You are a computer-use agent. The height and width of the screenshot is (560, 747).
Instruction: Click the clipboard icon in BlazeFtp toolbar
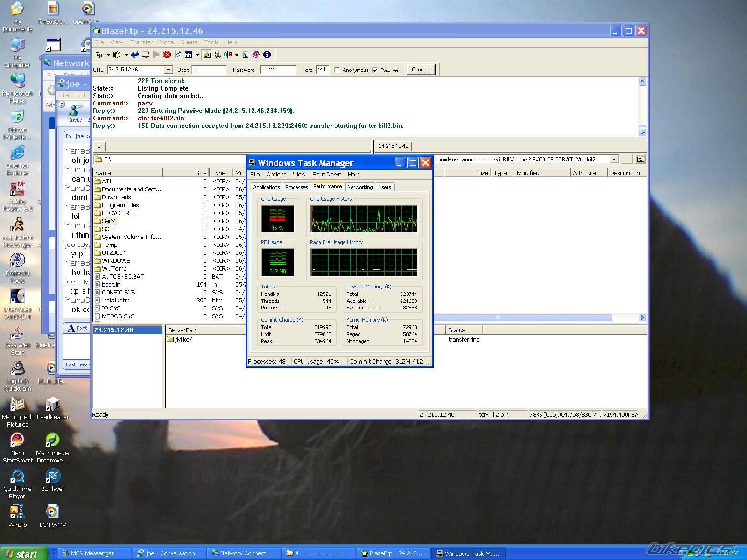coord(117,55)
